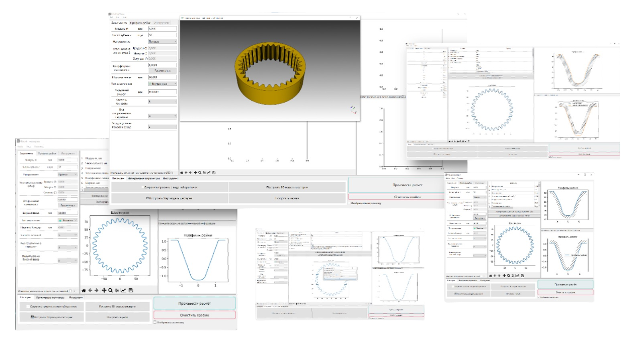Expand the Тип зацепления dropdown beside the 3D gear
The width and height of the screenshot is (644, 338).
[163, 83]
